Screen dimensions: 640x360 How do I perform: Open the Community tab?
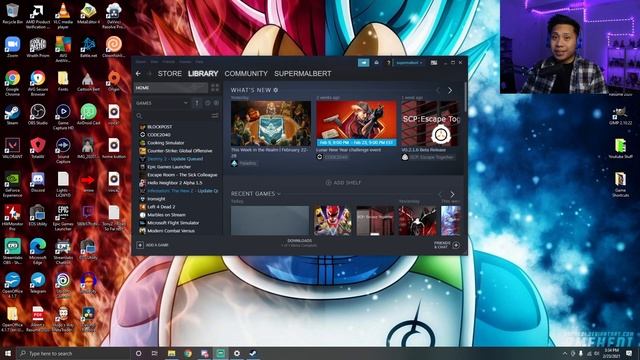coord(246,73)
